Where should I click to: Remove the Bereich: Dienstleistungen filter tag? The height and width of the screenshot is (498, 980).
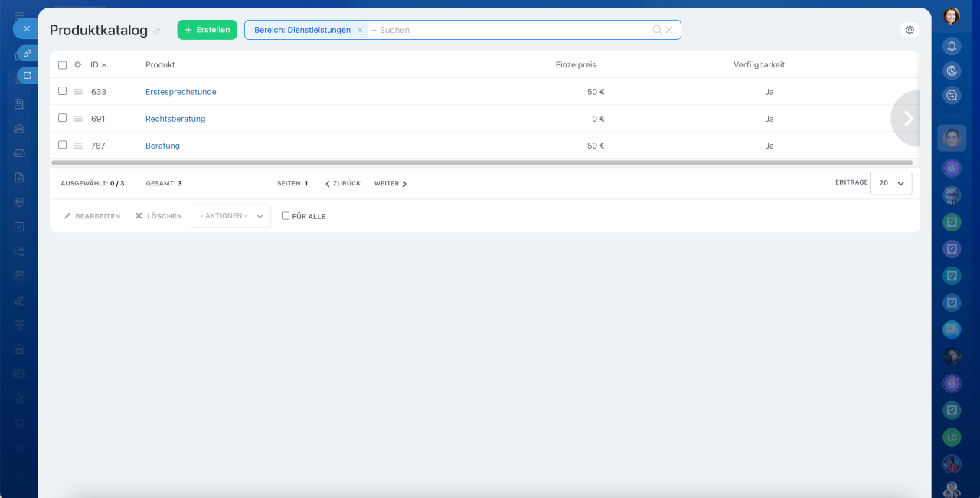click(x=360, y=30)
